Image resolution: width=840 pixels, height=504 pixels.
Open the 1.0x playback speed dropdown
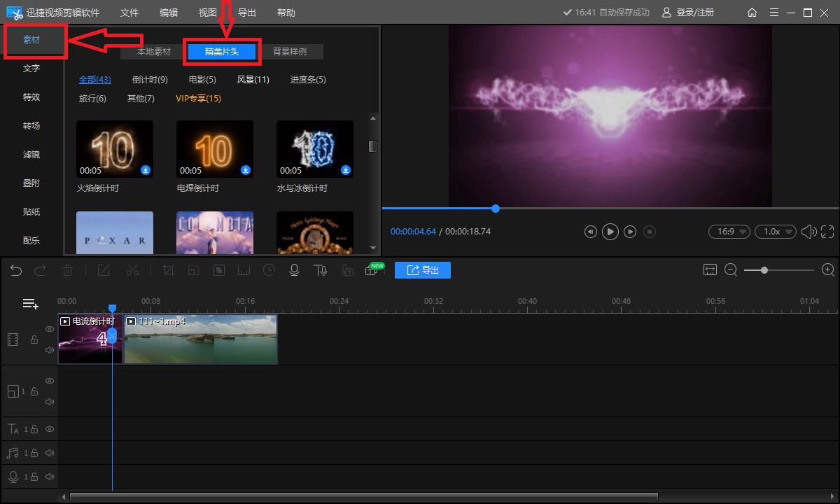775,231
